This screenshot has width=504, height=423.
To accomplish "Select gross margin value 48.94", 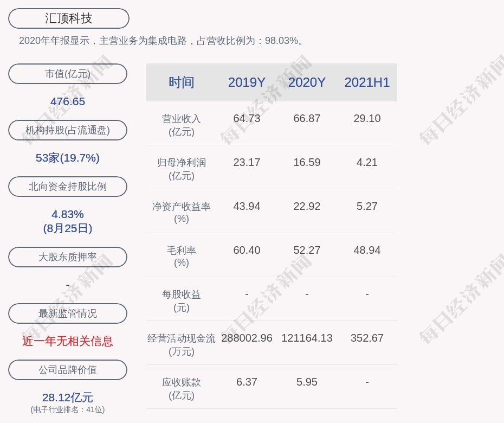I will [x=367, y=250].
